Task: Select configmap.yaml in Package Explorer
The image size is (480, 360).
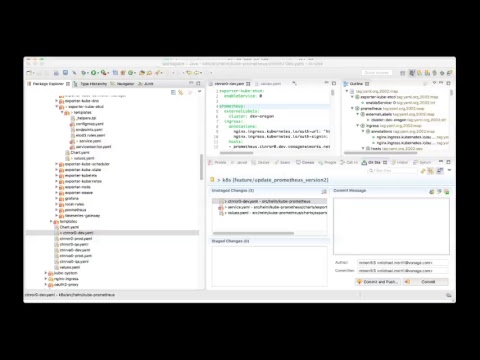Action: click(89, 124)
